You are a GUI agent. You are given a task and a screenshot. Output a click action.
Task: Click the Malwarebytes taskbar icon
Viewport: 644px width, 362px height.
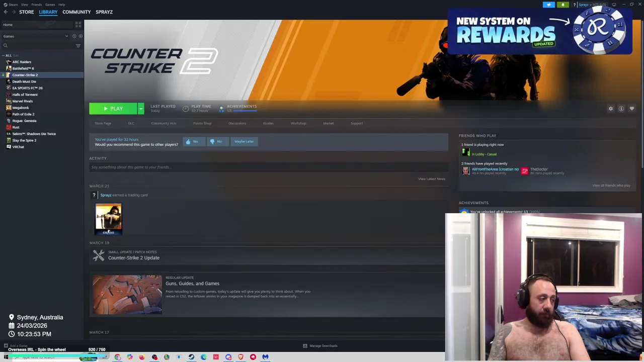point(265,357)
